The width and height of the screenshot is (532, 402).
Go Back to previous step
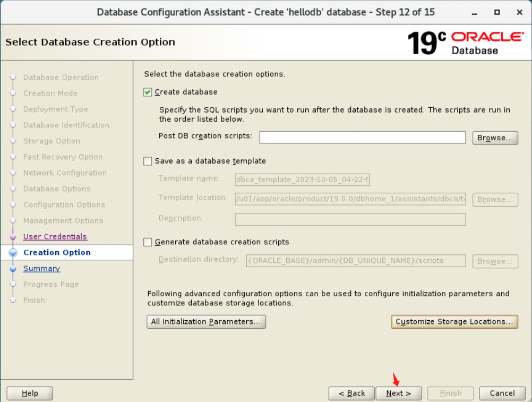[351, 393]
